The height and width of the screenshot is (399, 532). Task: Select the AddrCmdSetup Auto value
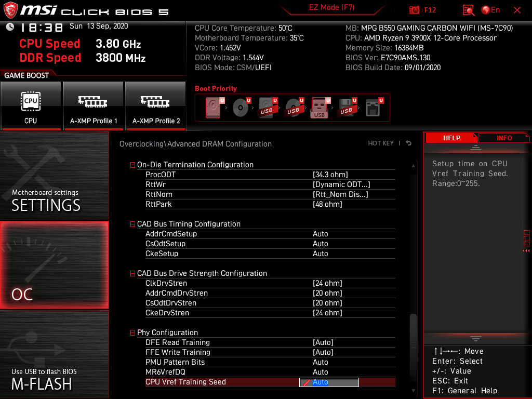pos(320,234)
